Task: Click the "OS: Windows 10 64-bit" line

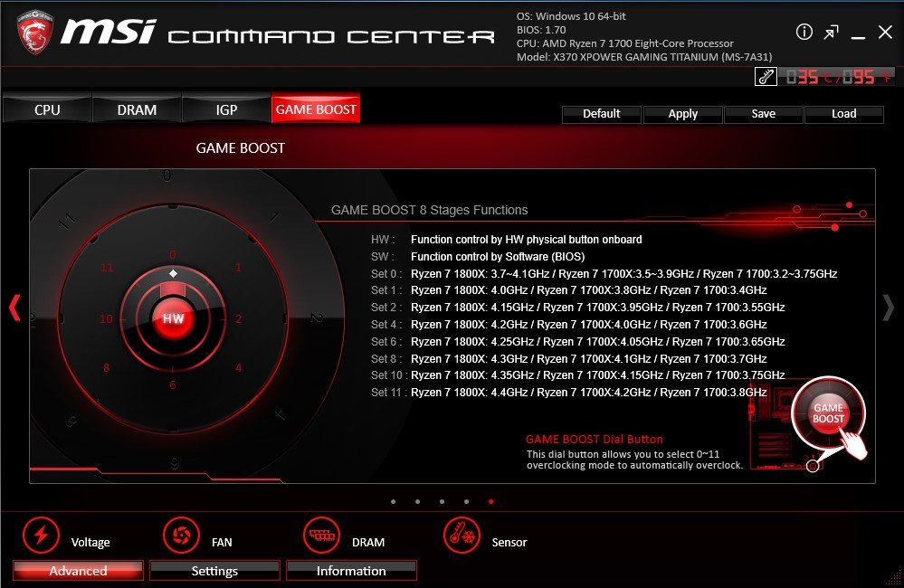Action: (x=571, y=16)
